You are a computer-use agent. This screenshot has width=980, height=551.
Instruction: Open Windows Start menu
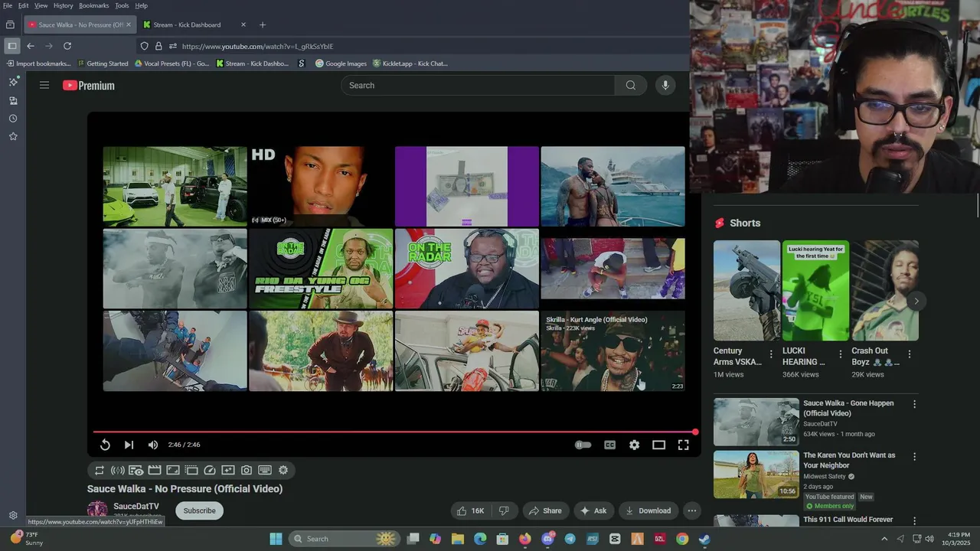pos(276,539)
